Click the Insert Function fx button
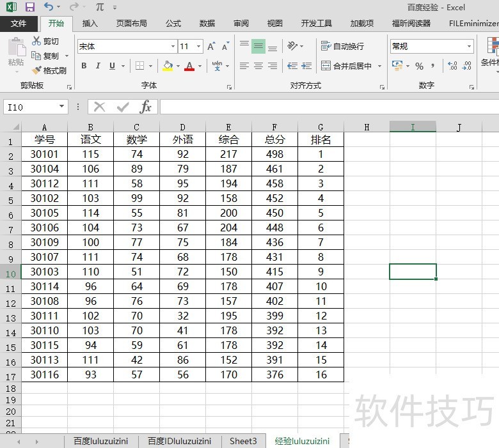Viewport: 499px width, 448px height. 145,107
